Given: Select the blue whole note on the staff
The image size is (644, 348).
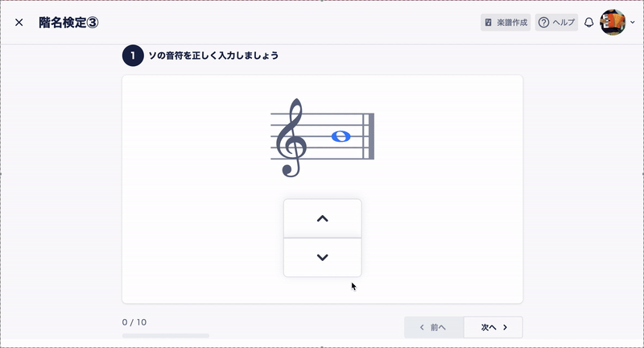Looking at the screenshot, I should (x=341, y=136).
